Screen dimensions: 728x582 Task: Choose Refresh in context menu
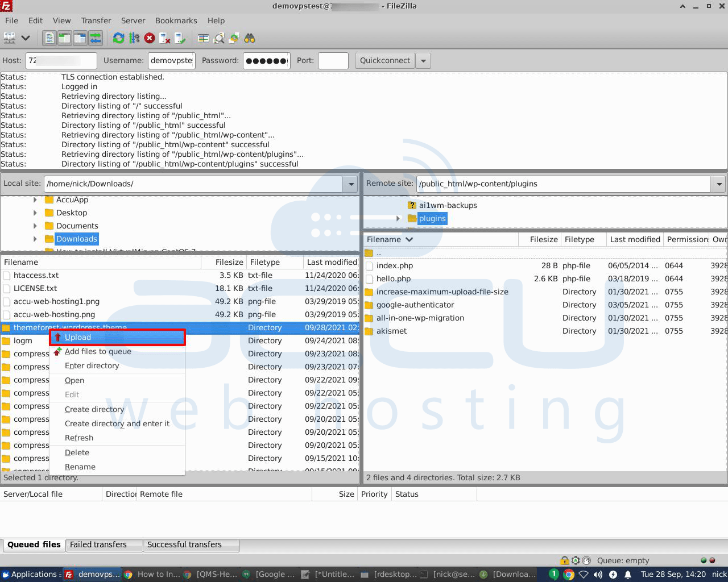pyautogui.click(x=117, y=438)
